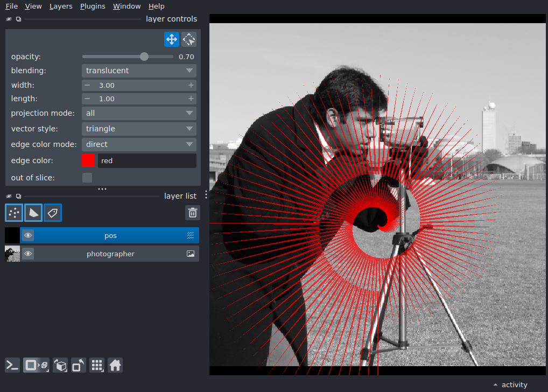Hide the layer controls panel icon

pyautogui.click(x=9, y=19)
